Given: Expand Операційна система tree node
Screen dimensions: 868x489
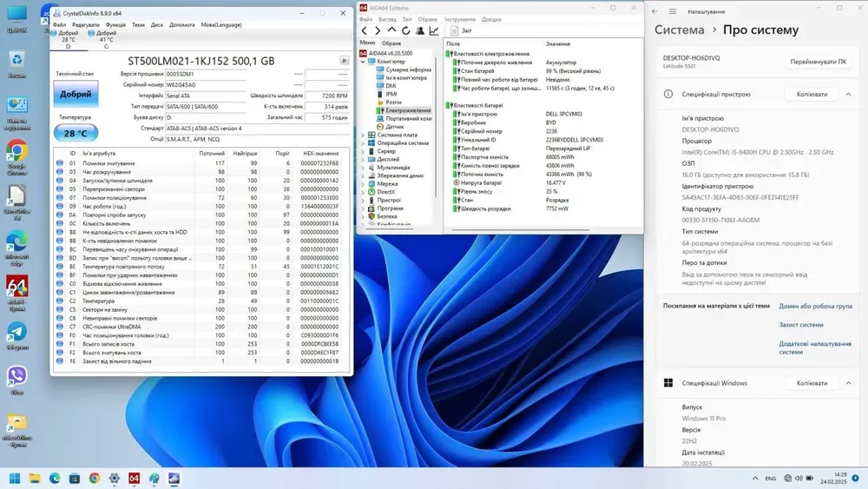Looking at the screenshot, I should (364, 142).
